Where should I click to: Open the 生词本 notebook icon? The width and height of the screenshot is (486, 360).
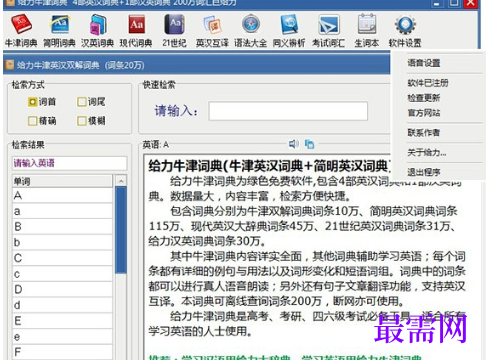click(367, 31)
